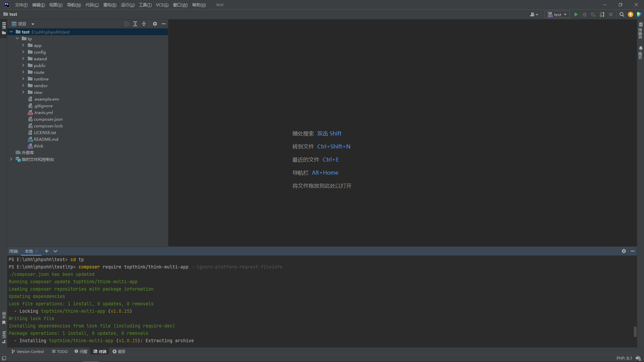
Task: Toggle tool window bars in status corner
Action: coord(4,358)
